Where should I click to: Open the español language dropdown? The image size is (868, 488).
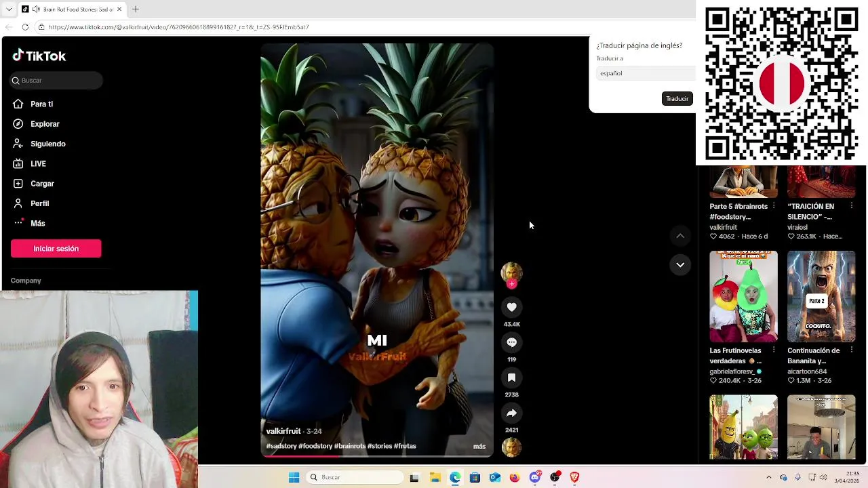(646, 73)
